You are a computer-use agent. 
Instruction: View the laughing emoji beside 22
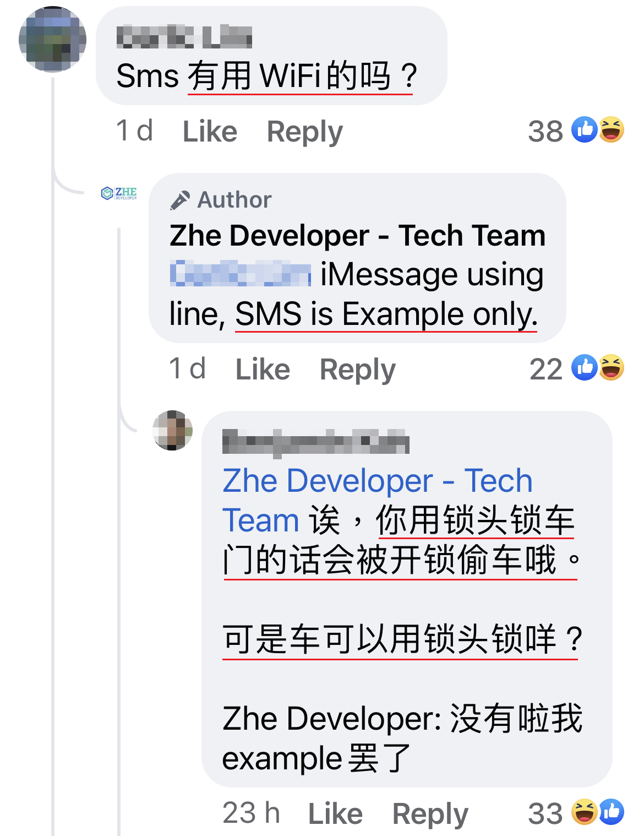611,367
